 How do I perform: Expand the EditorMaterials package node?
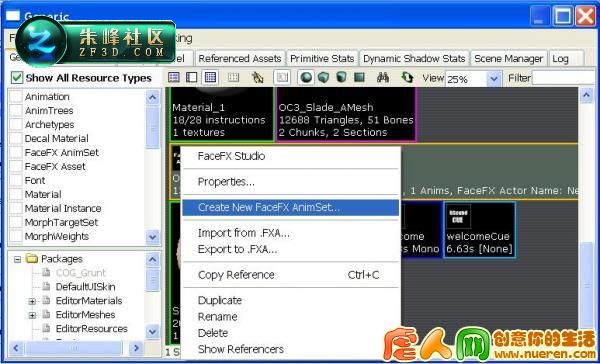32,301
